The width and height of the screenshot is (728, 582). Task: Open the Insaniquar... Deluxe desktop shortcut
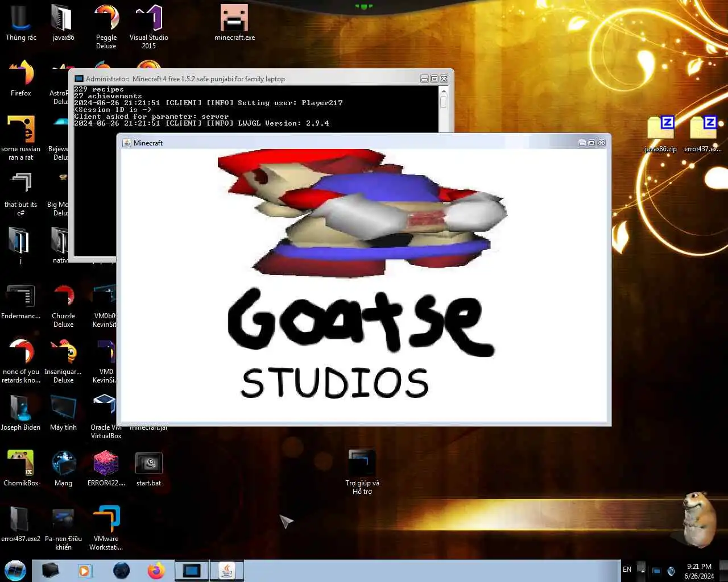click(x=63, y=361)
